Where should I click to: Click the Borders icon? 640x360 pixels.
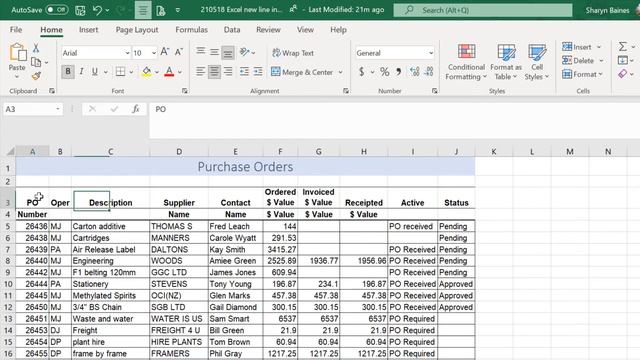coord(120,72)
